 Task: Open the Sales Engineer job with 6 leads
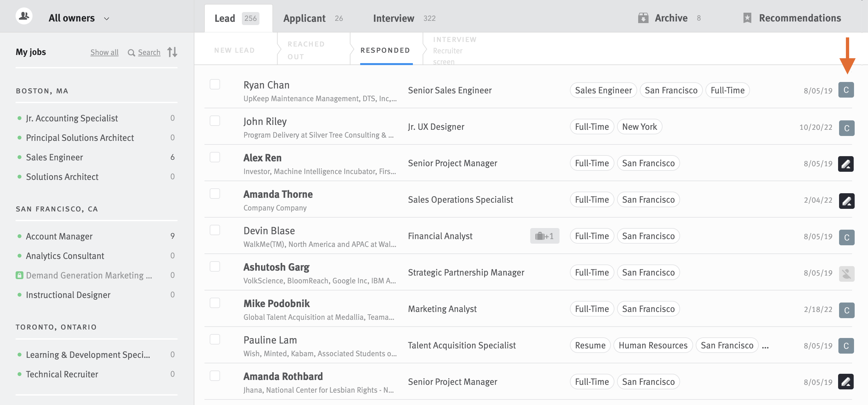pos(54,157)
